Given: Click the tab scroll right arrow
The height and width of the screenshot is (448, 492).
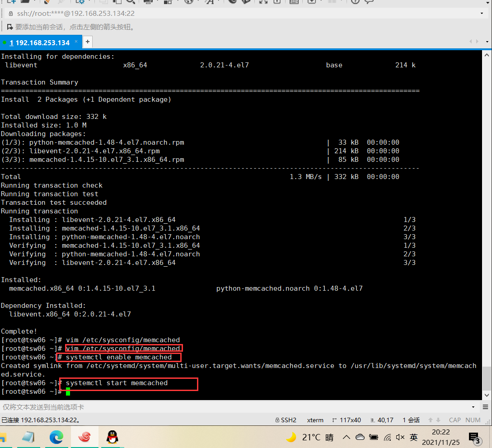Looking at the screenshot, I should click(477, 42).
